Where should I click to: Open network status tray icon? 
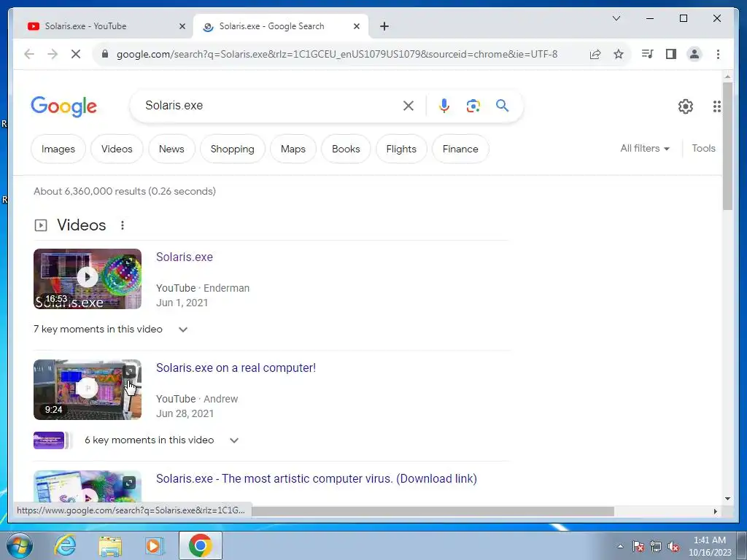[x=656, y=546]
